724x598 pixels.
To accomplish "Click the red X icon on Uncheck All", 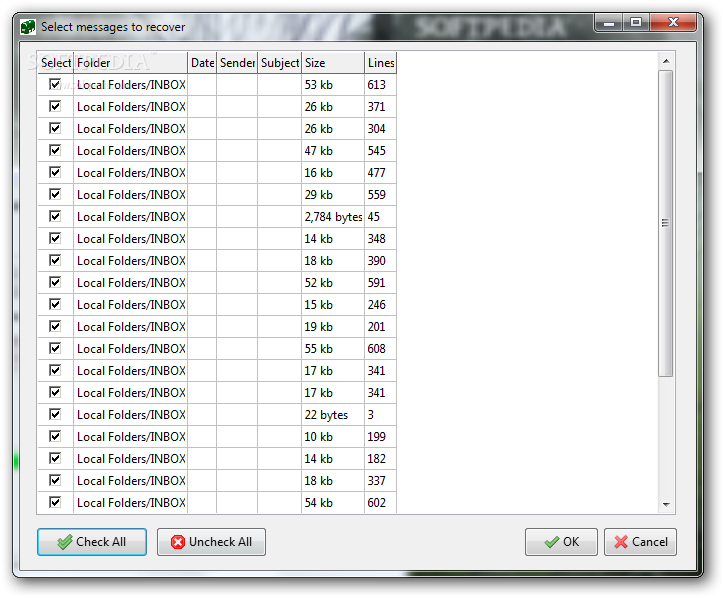I will pos(178,542).
